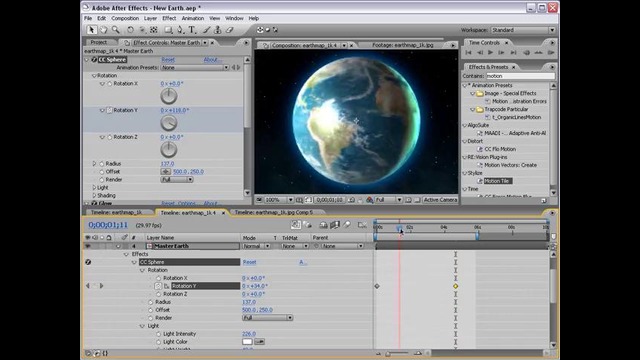The image size is (640, 360).
Task: Click Reset link for CC Sphere in Effect Controls
Action: 168,60
